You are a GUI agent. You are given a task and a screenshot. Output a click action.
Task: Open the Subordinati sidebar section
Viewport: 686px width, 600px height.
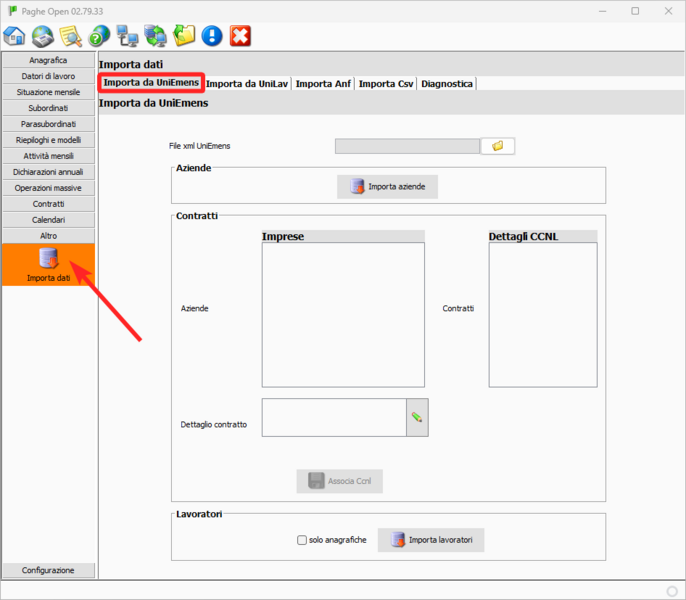pos(48,108)
